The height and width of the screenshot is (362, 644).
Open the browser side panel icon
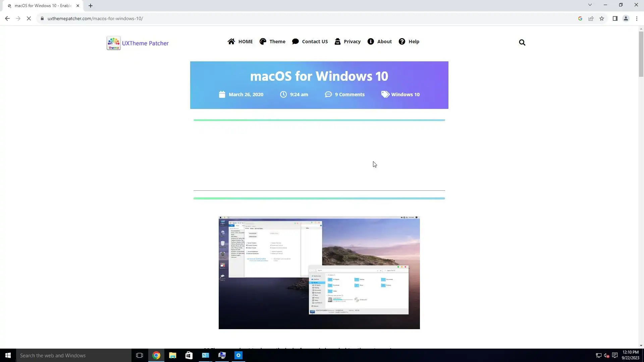click(615, 18)
